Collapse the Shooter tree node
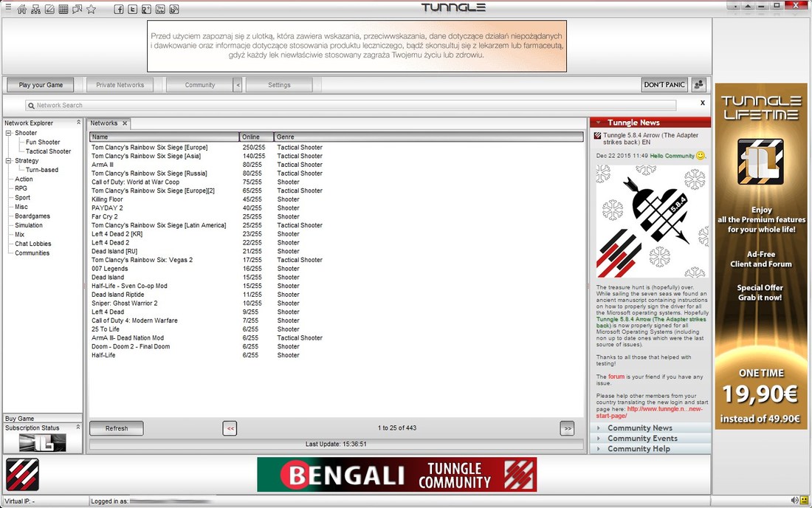 coord(8,133)
